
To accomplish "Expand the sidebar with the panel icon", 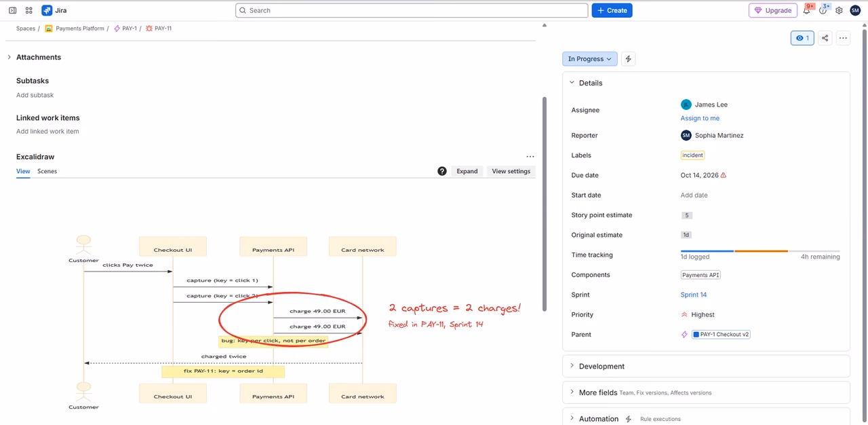I will pyautogui.click(x=12, y=10).
